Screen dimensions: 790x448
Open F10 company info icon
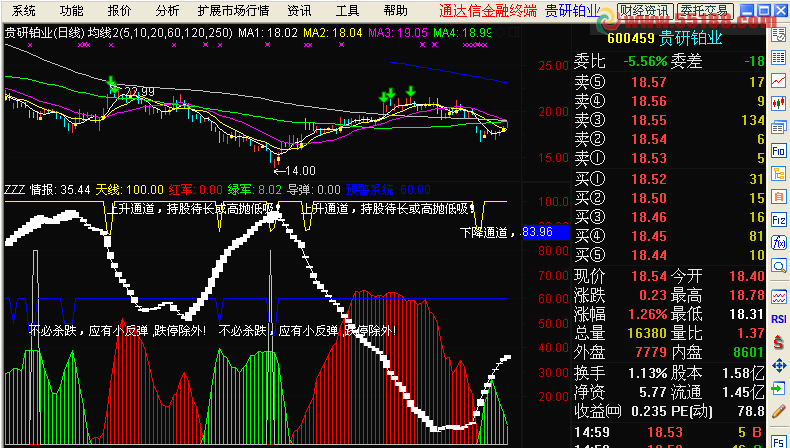click(779, 150)
